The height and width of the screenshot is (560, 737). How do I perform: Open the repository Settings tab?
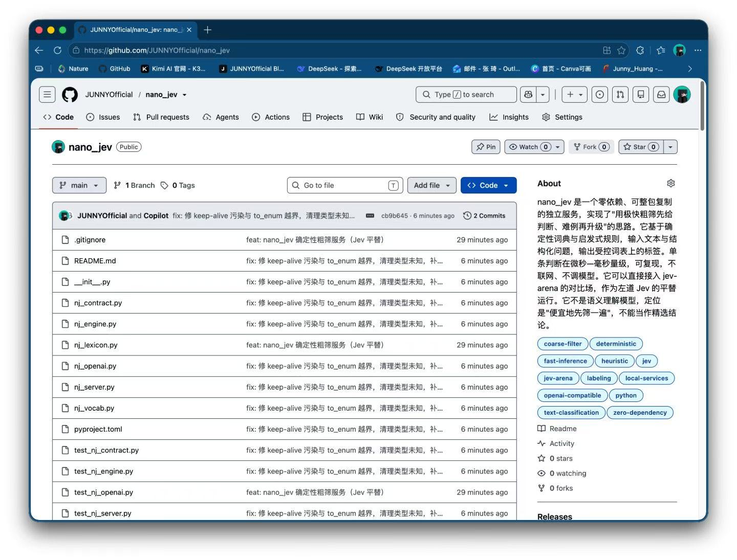(x=562, y=117)
